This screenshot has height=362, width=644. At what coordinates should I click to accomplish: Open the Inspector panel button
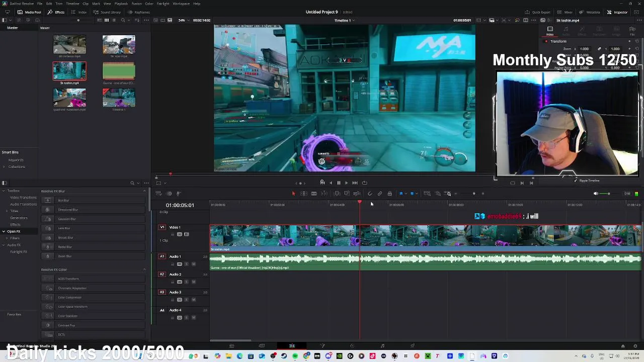click(x=617, y=12)
